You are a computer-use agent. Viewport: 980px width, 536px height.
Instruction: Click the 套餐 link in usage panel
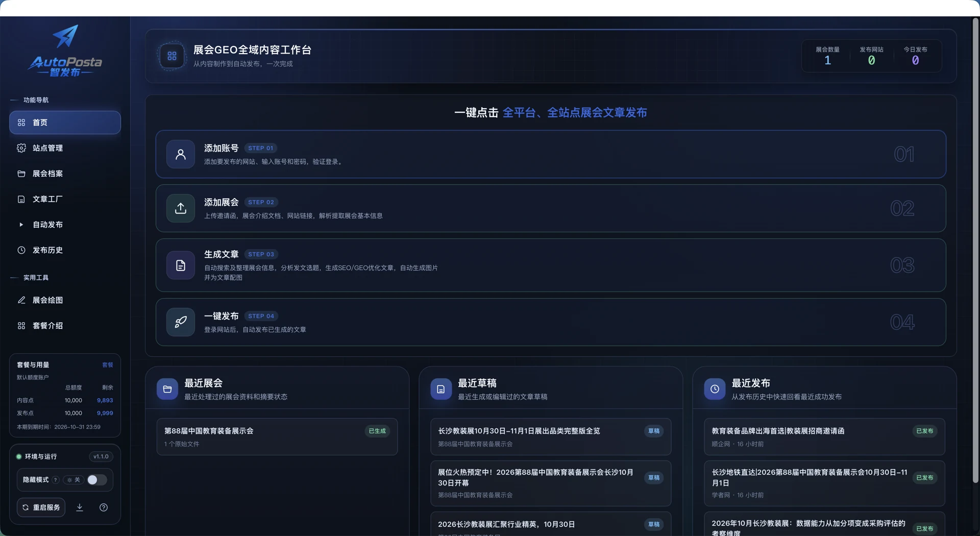(108, 365)
